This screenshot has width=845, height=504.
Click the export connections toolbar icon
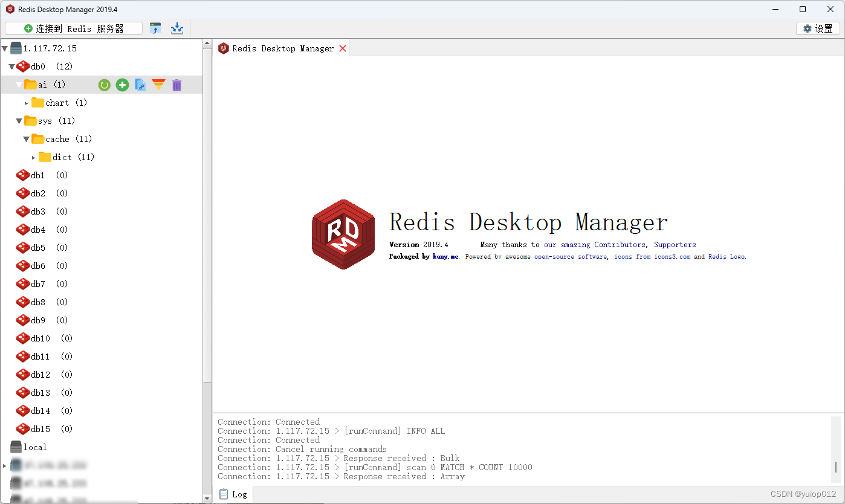click(177, 28)
